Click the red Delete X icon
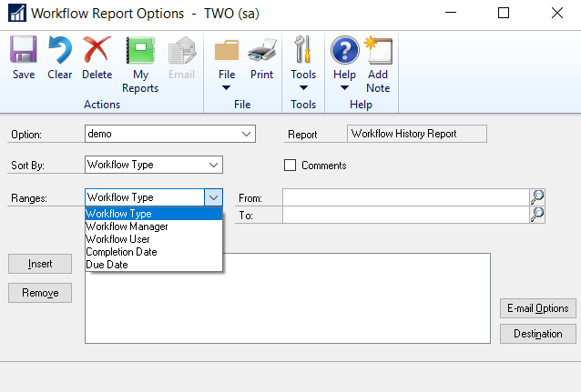 97,49
